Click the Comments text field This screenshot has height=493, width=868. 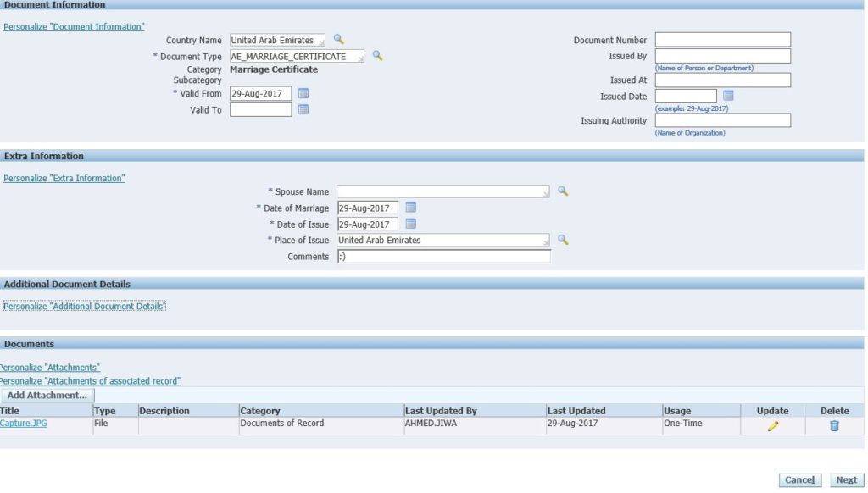(443, 257)
